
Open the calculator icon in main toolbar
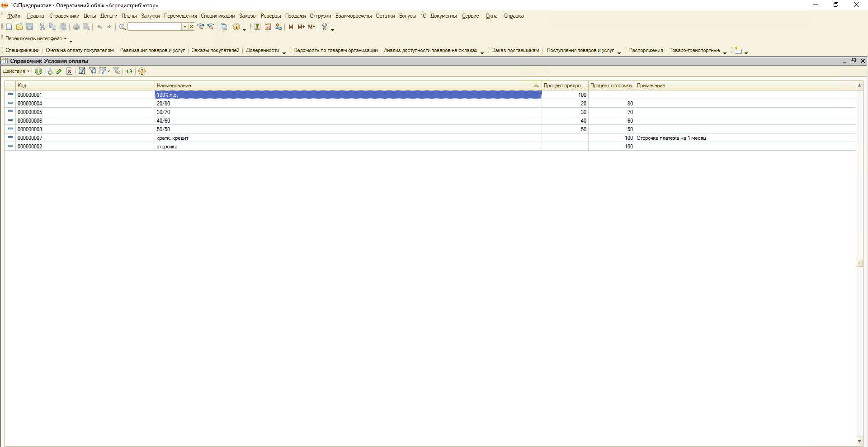pos(257,27)
